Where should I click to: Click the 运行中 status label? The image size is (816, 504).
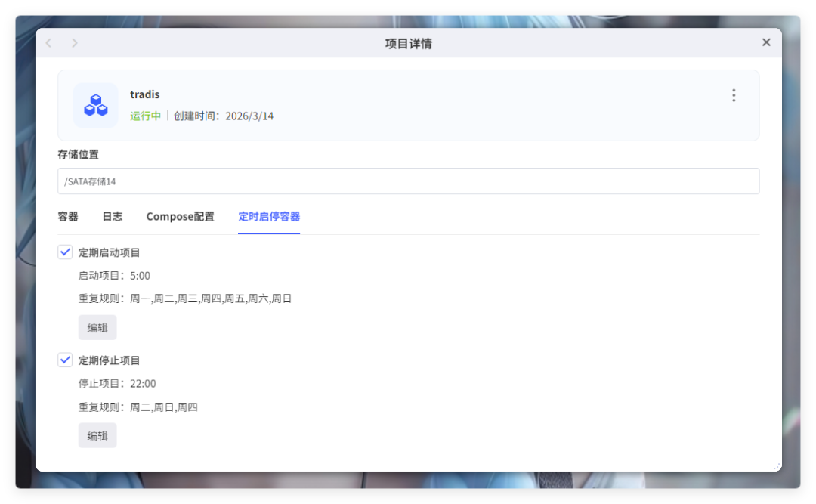tap(145, 116)
